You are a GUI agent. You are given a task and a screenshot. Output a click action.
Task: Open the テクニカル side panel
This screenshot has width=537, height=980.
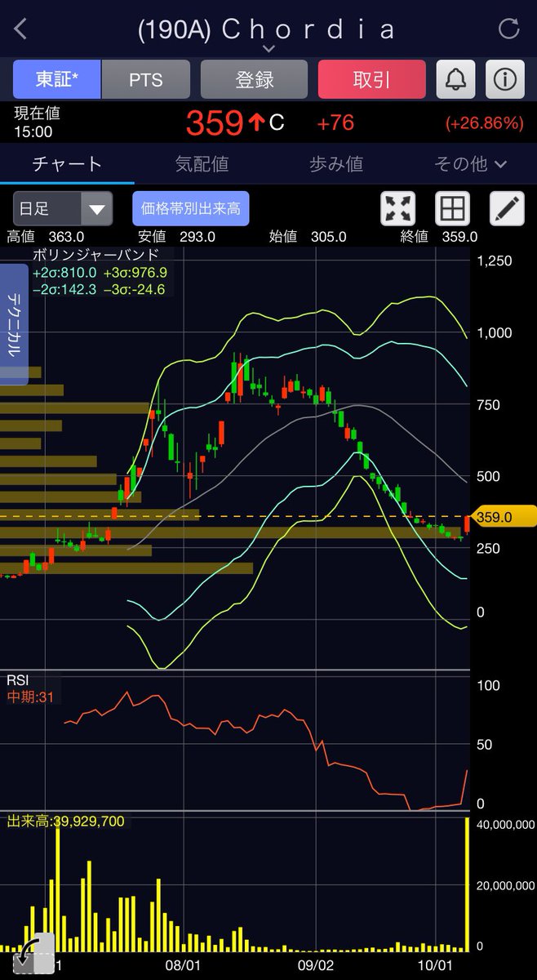click(14, 324)
